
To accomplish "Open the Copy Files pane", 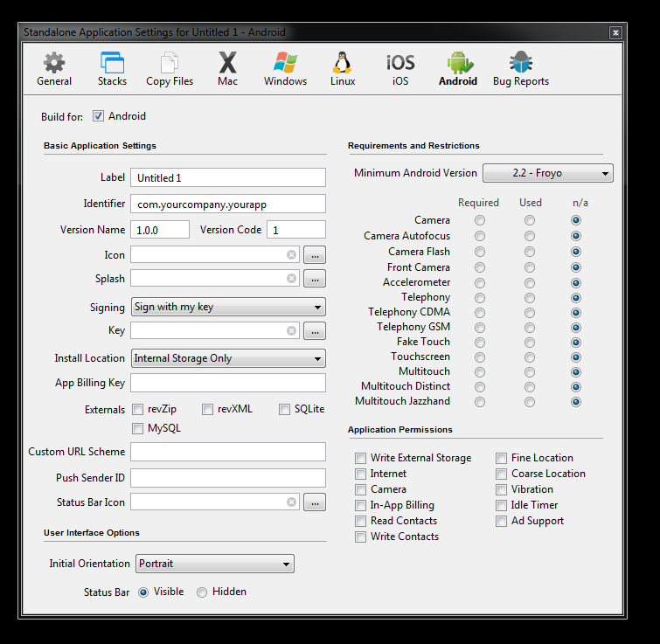I will (x=170, y=69).
